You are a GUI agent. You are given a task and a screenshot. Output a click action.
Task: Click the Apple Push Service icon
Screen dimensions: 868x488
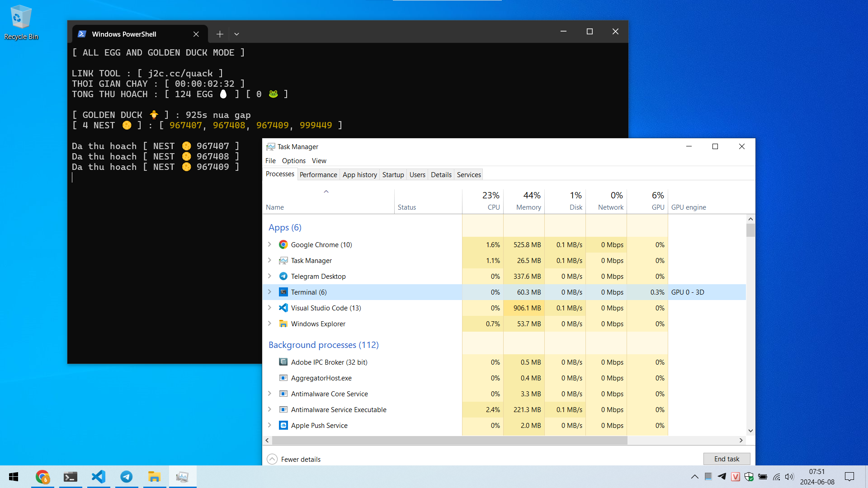coord(283,425)
